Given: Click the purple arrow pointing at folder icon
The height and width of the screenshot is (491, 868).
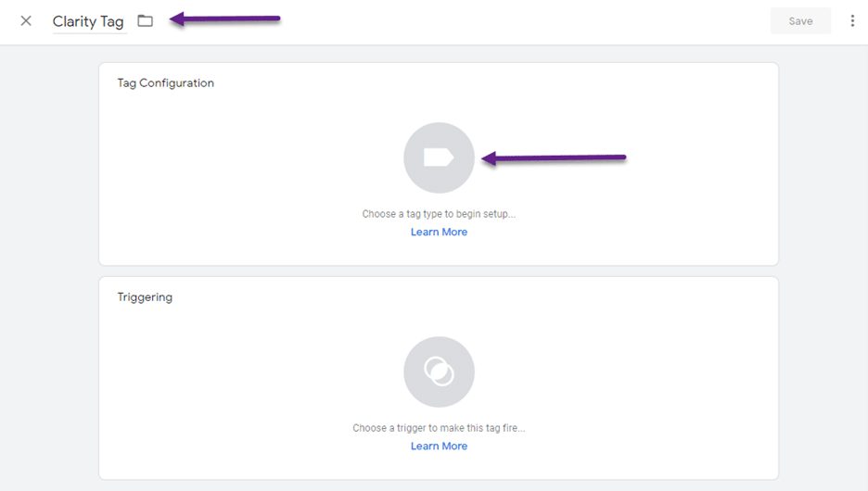Looking at the screenshot, I should 224,19.
